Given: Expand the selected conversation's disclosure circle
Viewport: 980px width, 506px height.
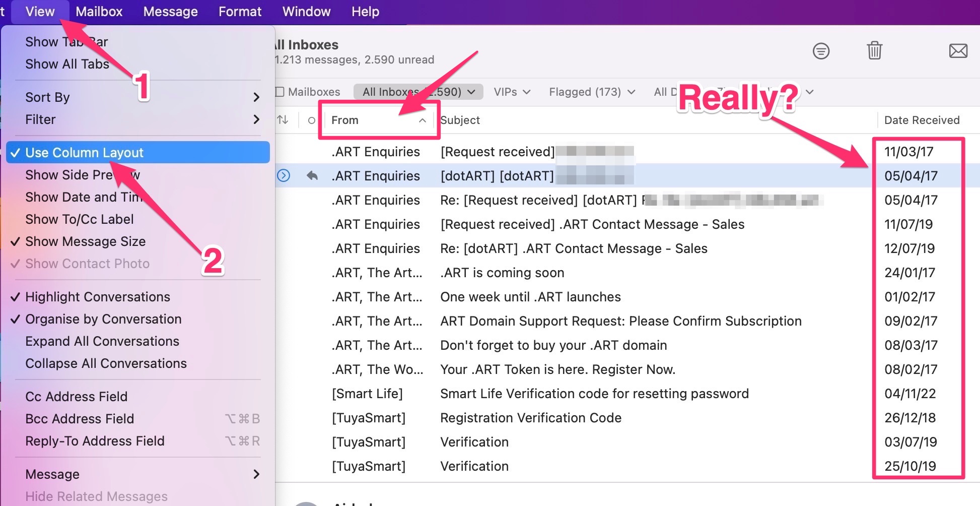Looking at the screenshot, I should click(284, 175).
